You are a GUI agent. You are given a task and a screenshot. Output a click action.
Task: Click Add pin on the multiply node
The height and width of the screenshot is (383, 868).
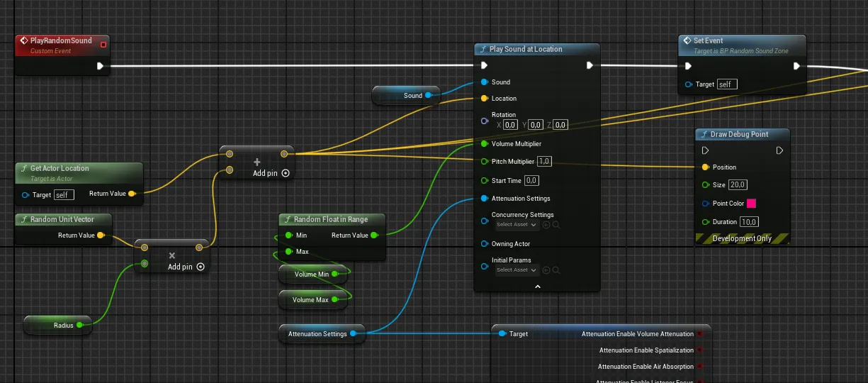186,267
